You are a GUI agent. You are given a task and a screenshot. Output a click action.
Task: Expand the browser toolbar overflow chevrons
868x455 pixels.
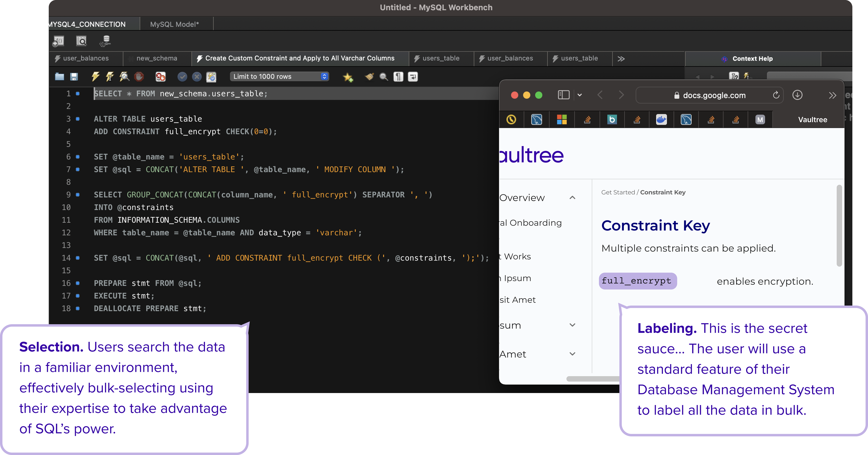point(833,95)
